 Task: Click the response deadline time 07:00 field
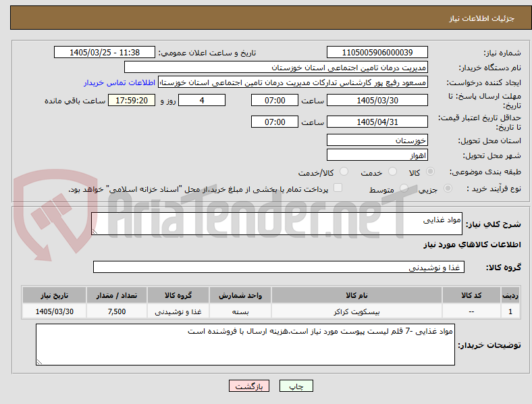click(x=275, y=100)
